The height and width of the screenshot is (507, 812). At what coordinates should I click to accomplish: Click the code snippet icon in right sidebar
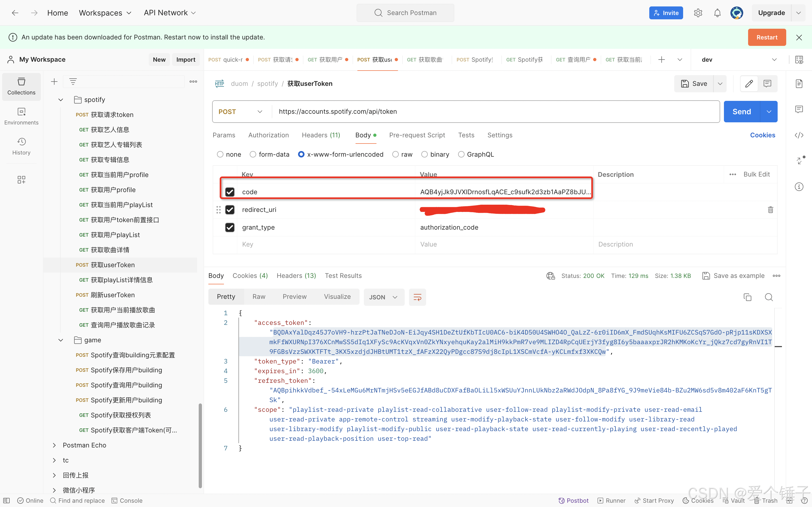click(799, 135)
